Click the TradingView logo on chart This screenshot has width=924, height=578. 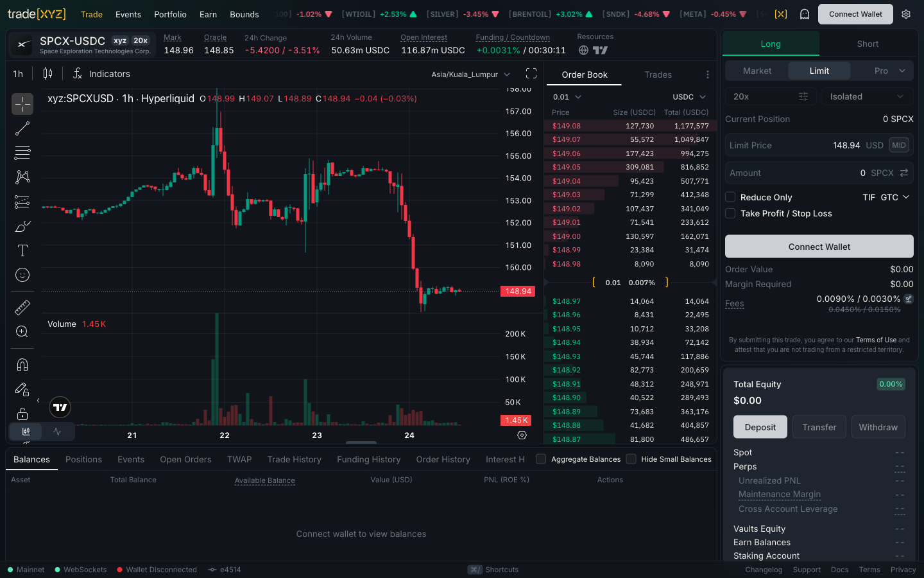[x=60, y=407]
